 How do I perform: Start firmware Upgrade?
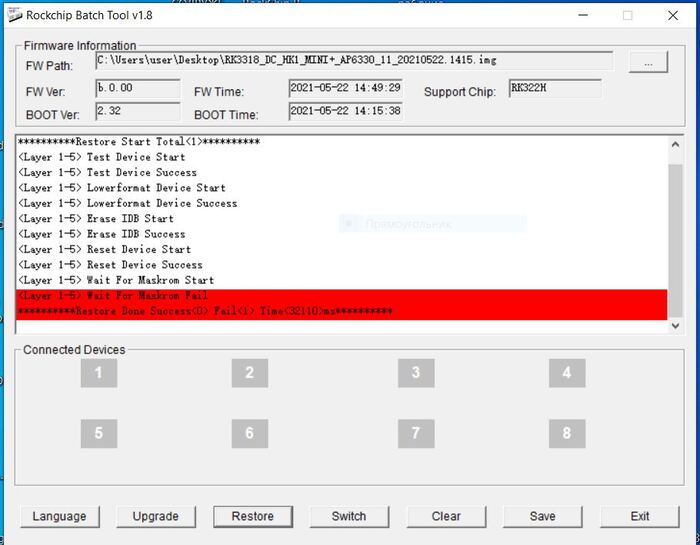click(x=156, y=516)
